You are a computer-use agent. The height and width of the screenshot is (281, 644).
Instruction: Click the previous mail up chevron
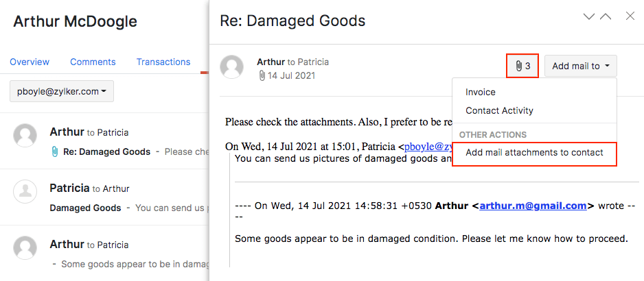(606, 17)
